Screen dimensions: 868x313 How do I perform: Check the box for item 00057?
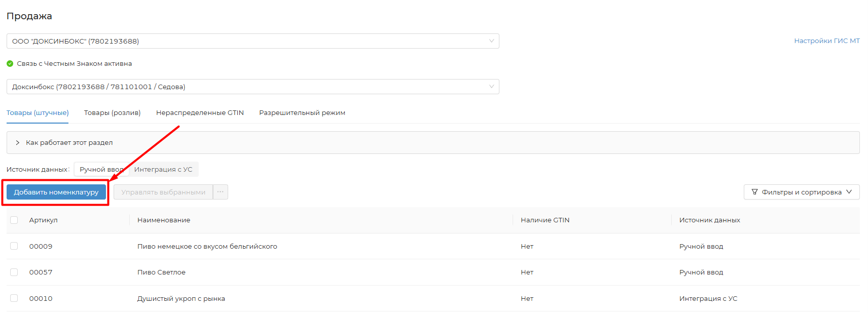14,272
